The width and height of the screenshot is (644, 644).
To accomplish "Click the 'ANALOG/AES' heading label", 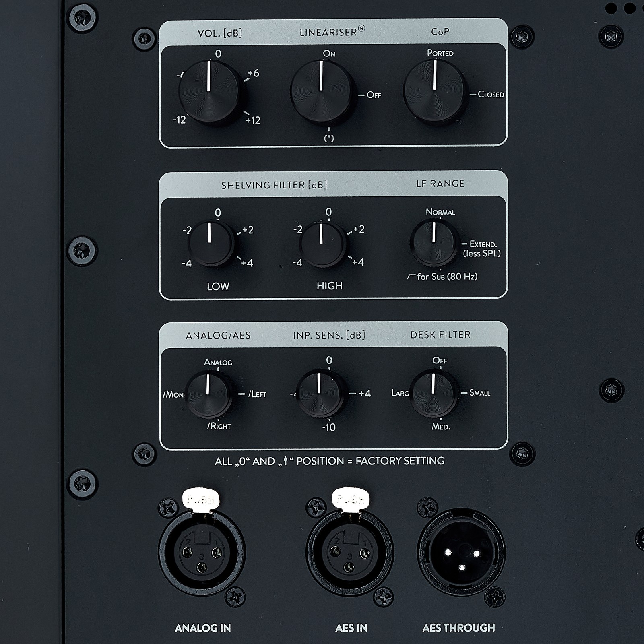I will click(218, 335).
